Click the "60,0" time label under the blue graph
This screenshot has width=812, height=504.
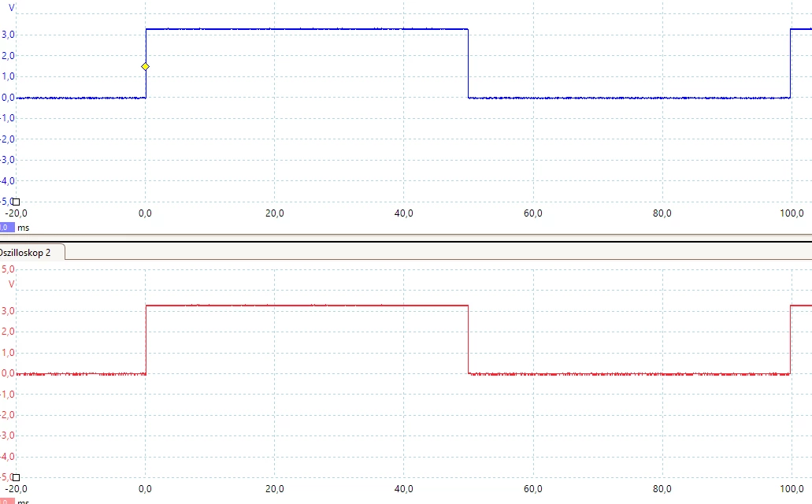[x=533, y=213]
